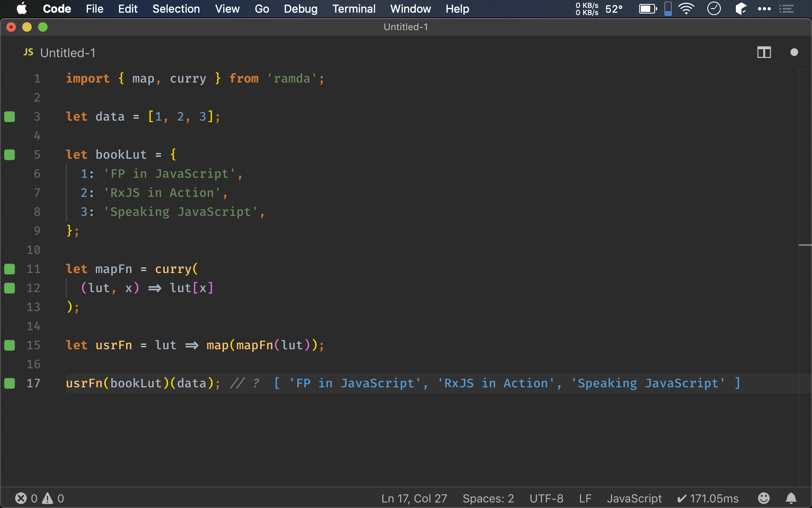Click the data array on line 3
The width and height of the screenshot is (812, 508).
coord(181,117)
